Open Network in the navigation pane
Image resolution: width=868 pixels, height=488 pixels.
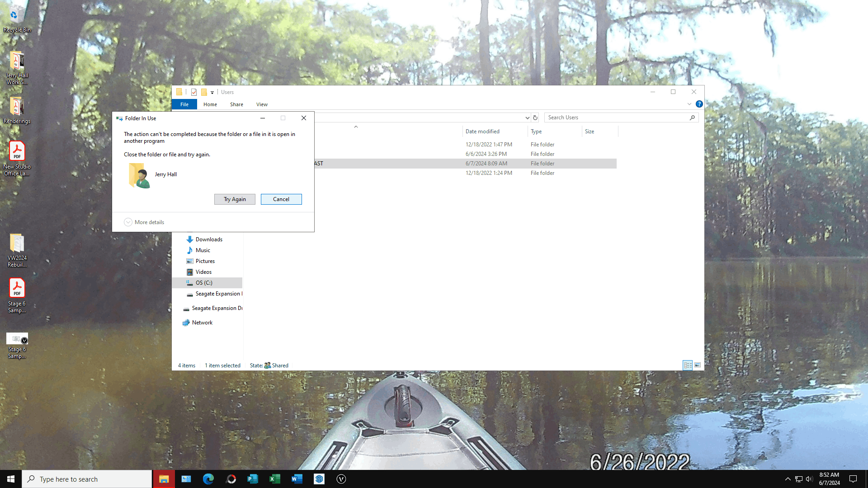[x=202, y=323]
